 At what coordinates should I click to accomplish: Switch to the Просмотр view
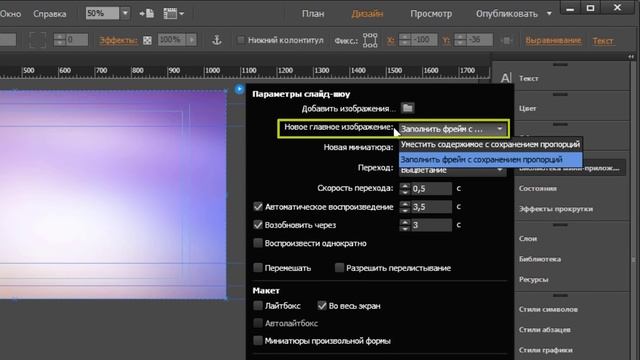tap(431, 14)
